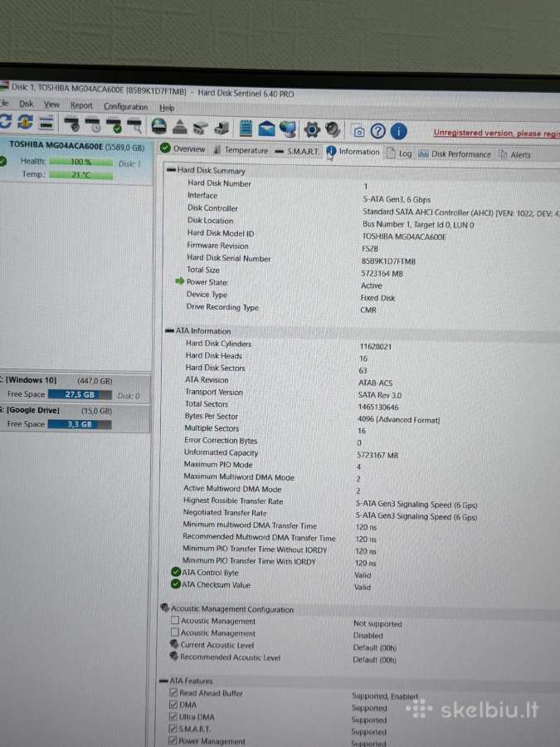560x747 pixels.
Task: Click the Drive Recording Type value CMR
Action: 368,310
